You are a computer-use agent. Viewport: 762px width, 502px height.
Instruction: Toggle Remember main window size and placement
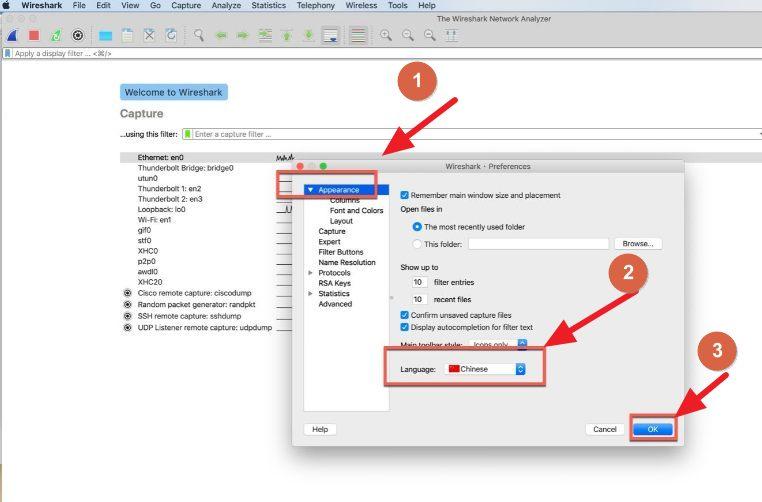point(405,195)
